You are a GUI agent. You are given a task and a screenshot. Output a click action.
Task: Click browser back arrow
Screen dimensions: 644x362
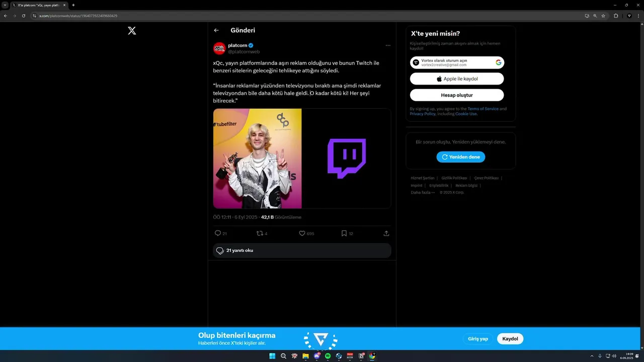tap(6, 16)
